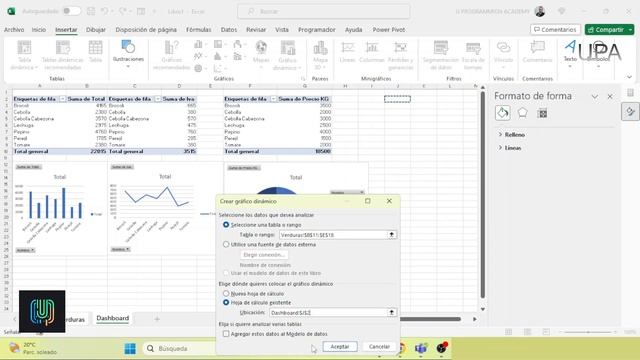This screenshot has height=360, width=640.
Task: Click the Mapa 3D icon
Action: pos(320,55)
